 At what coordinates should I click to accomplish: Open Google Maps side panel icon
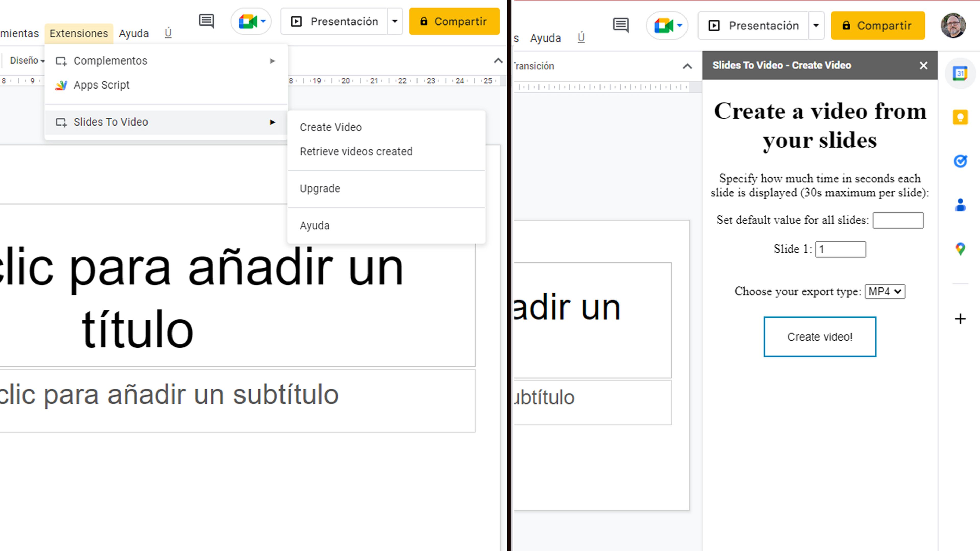(x=960, y=249)
